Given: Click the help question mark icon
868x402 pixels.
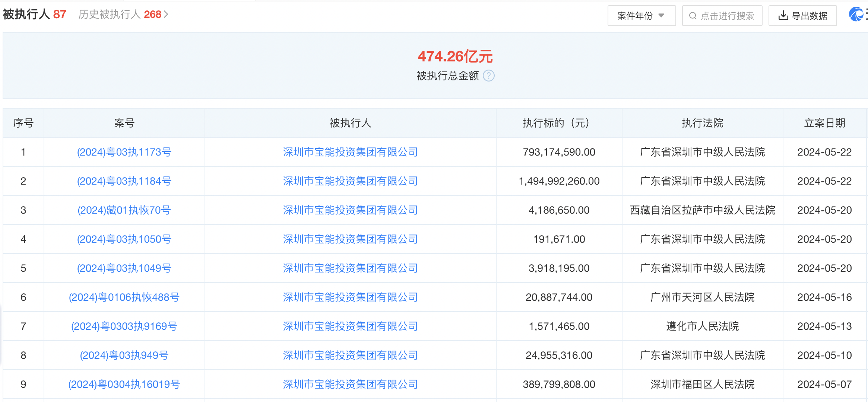Looking at the screenshot, I should [488, 76].
